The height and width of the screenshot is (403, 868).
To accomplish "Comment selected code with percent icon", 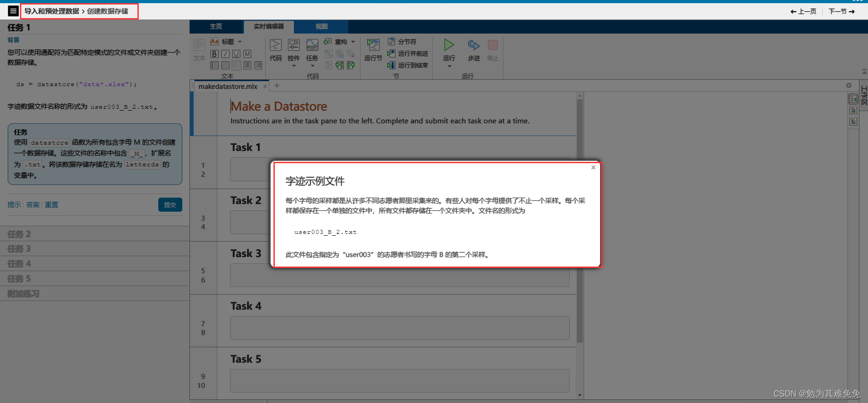I will [x=329, y=54].
